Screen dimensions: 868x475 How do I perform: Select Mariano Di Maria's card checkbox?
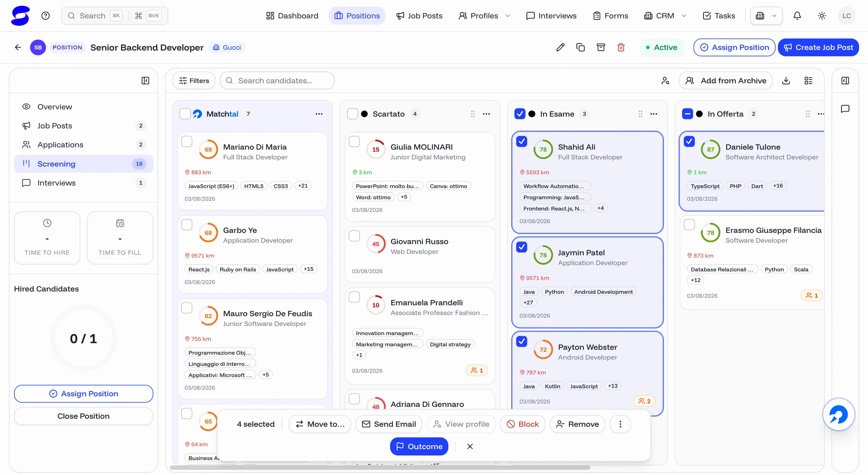click(187, 141)
